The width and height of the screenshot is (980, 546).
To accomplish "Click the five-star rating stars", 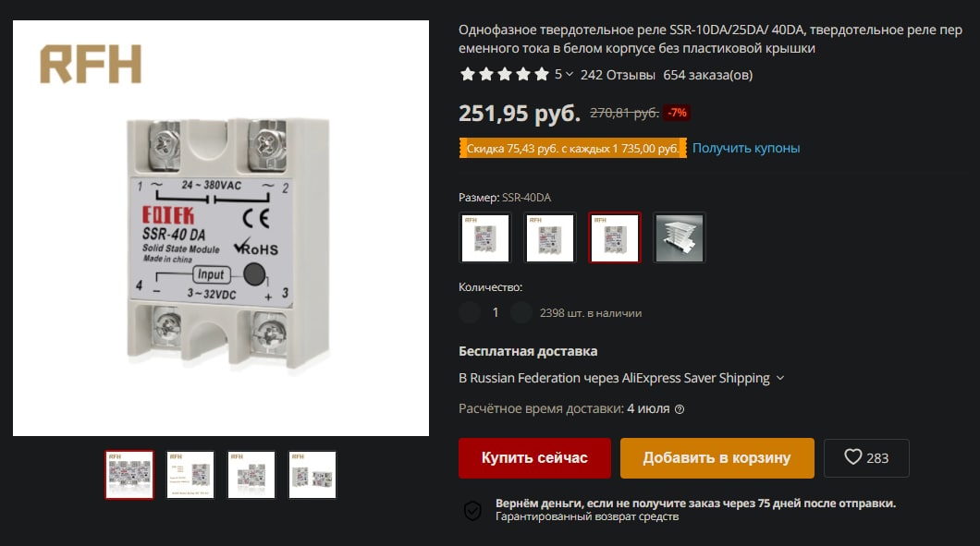I will point(505,75).
